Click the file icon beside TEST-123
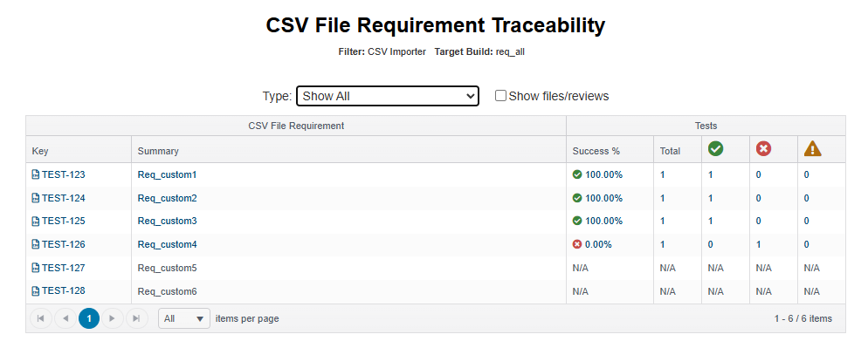 click(36, 174)
